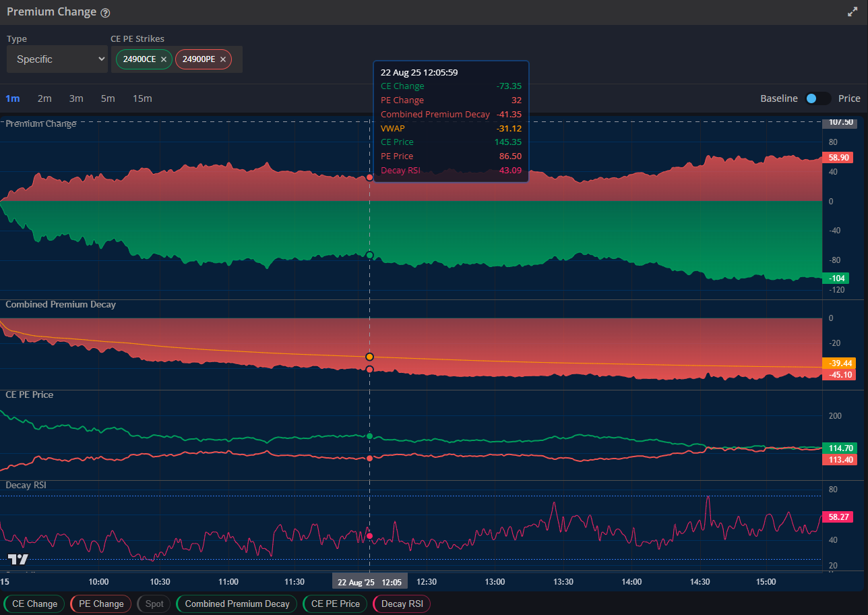Hide the CE PE Price series
The width and height of the screenshot is (868, 615).
(335, 604)
